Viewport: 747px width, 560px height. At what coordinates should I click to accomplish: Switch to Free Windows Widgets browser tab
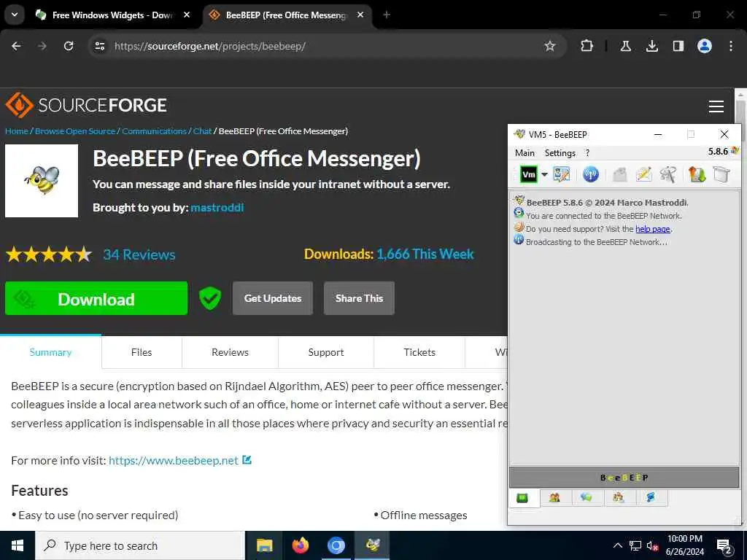113,15
